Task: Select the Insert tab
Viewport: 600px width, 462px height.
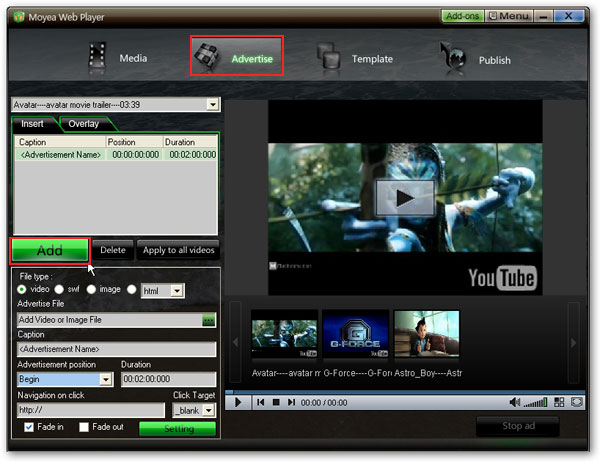Action: (x=33, y=124)
